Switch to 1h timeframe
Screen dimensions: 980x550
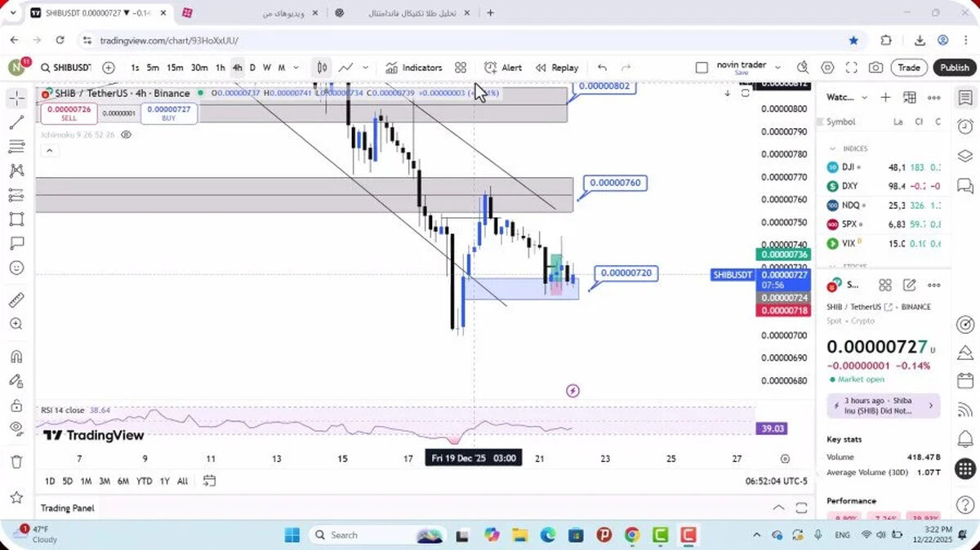pyautogui.click(x=220, y=68)
